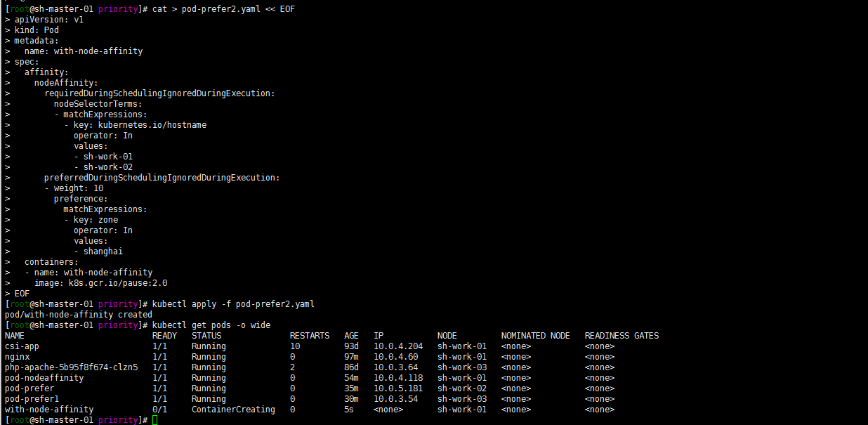Click the terminal cursor at the last prompt
Screen dimensions: 868x425
[154, 420]
